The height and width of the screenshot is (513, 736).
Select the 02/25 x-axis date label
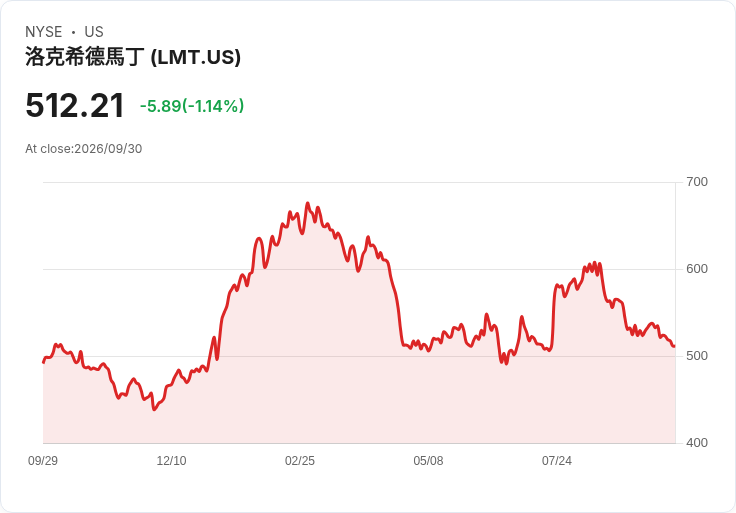300,460
